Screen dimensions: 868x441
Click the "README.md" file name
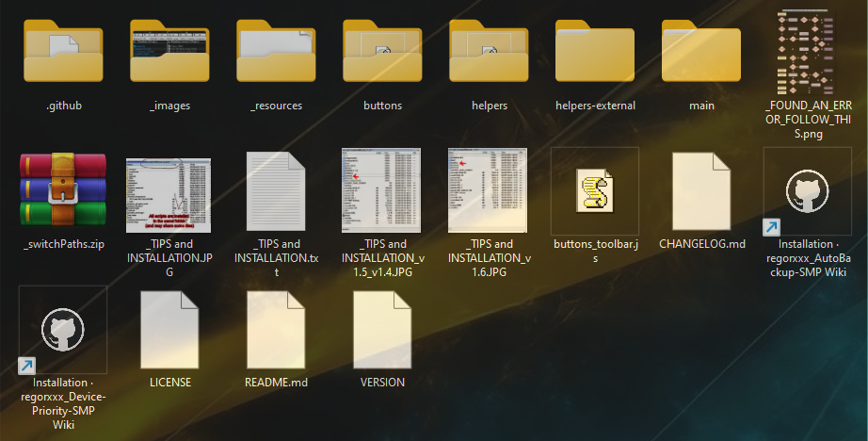[276, 383]
